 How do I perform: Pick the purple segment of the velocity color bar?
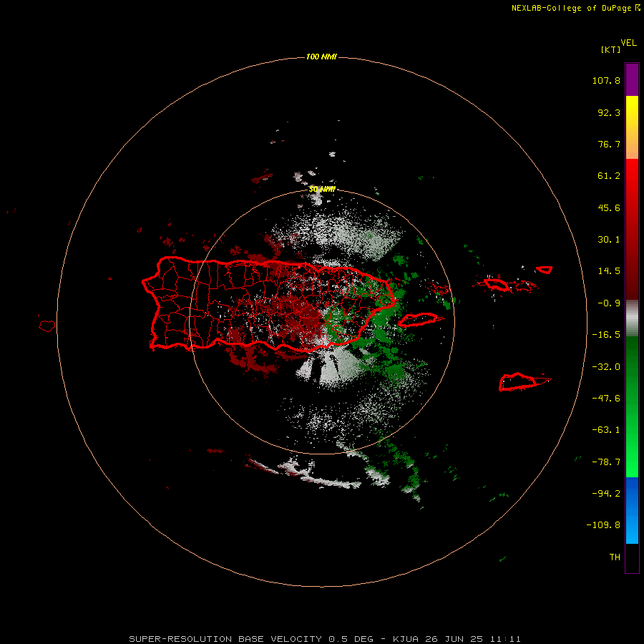point(632,79)
